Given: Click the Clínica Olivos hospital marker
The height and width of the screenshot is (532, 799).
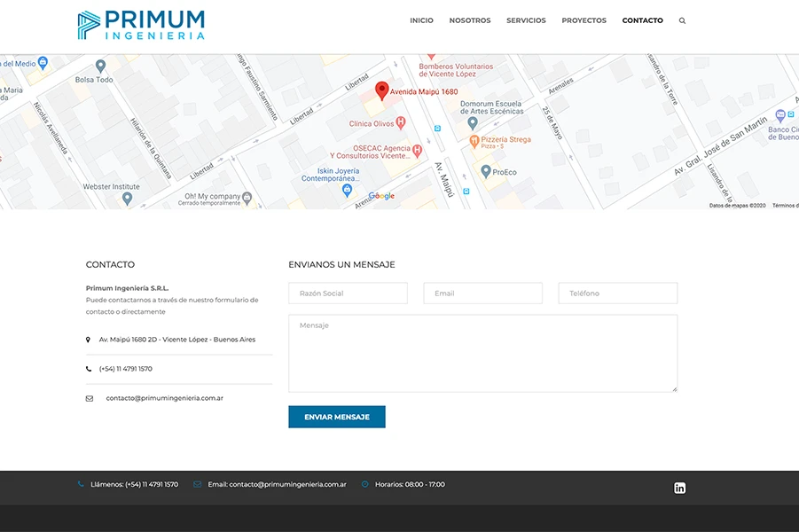Looking at the screenshot, I should 401,123.
